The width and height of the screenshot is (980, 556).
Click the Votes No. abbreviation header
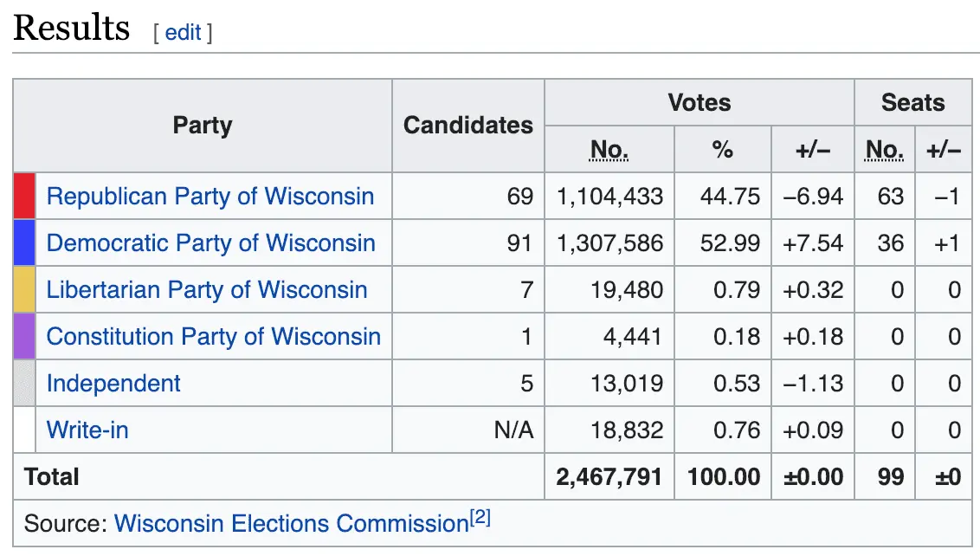coord(609,150)
